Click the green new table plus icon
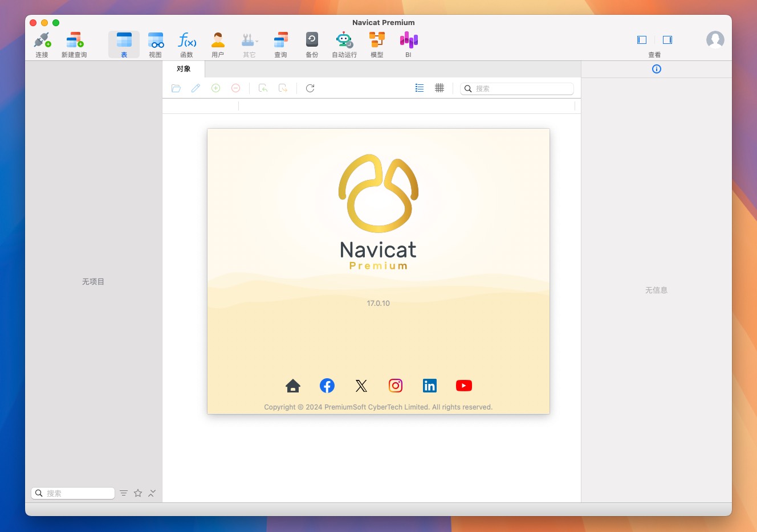This screenshot has height=532, width=757. pyautogui.click(x=216, y=88)
